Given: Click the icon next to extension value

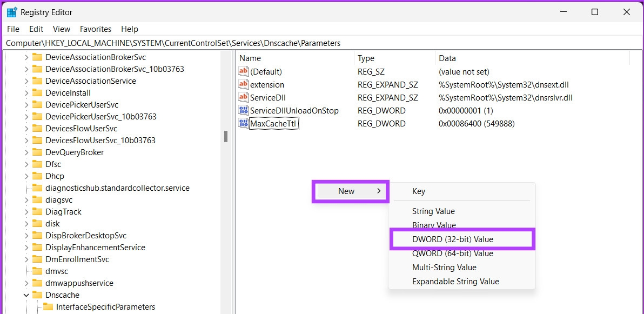Looking at the screenshot, I should point(244,84).
